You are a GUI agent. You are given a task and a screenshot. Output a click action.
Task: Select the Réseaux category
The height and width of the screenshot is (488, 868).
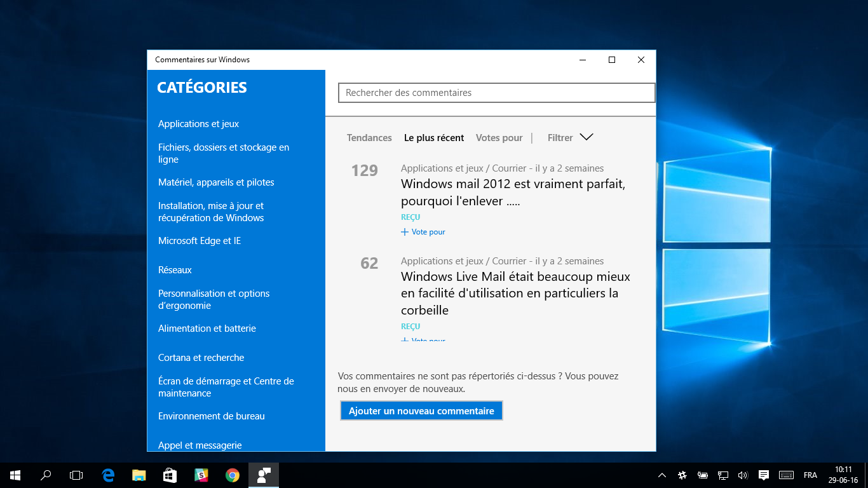175,270
